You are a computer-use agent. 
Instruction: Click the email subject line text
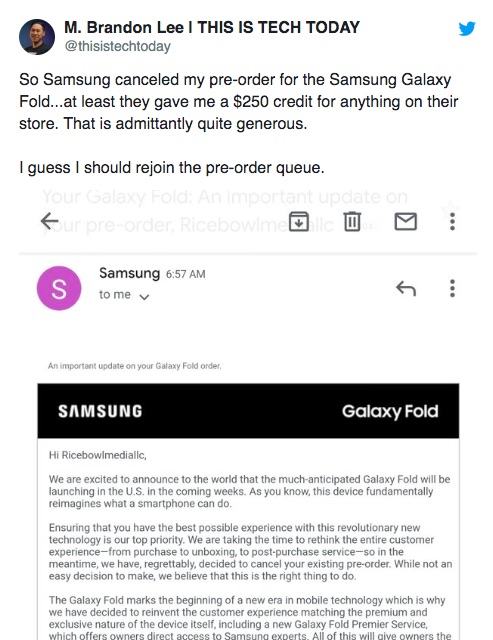pyautogui.click(x=225, y=211)
